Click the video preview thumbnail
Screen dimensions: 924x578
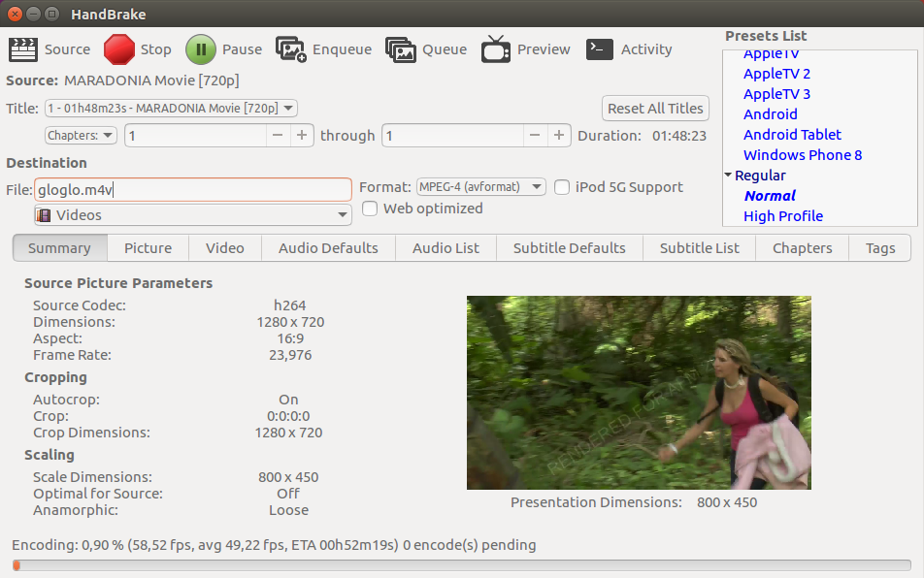(x=639, y=393)
